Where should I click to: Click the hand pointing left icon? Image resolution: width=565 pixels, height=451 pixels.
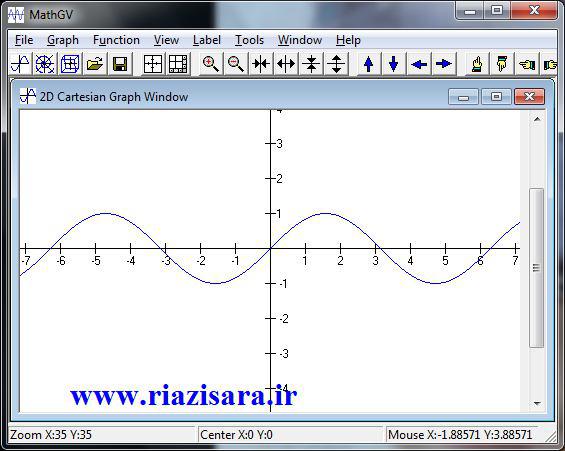[527, 64]
